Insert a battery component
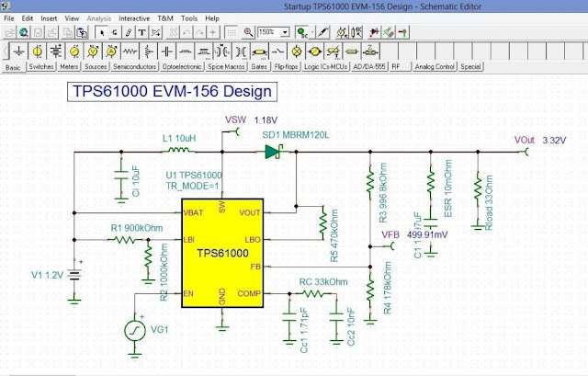The height and width of the screenshot is (376, 588). [x=56, y=51]
